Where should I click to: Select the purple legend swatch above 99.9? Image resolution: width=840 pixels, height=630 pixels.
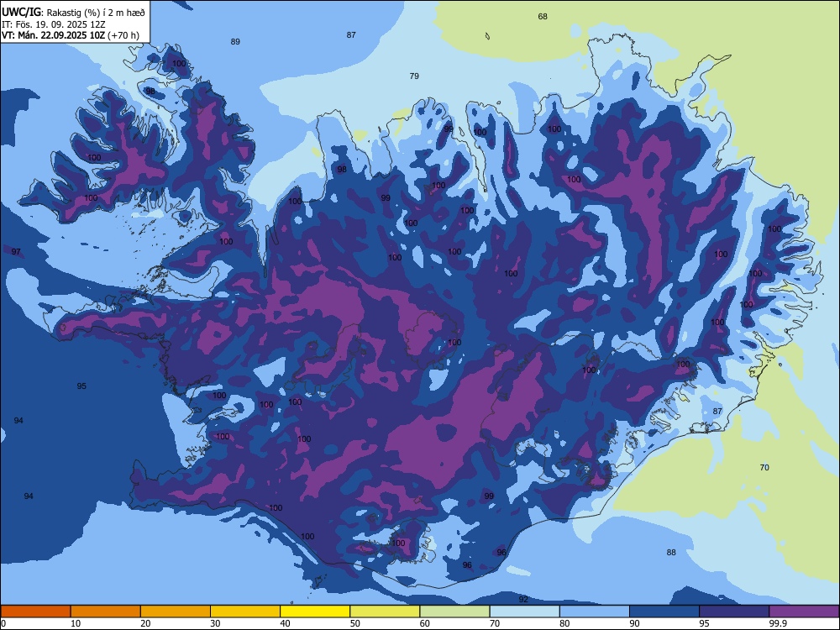tap(804, 612)
